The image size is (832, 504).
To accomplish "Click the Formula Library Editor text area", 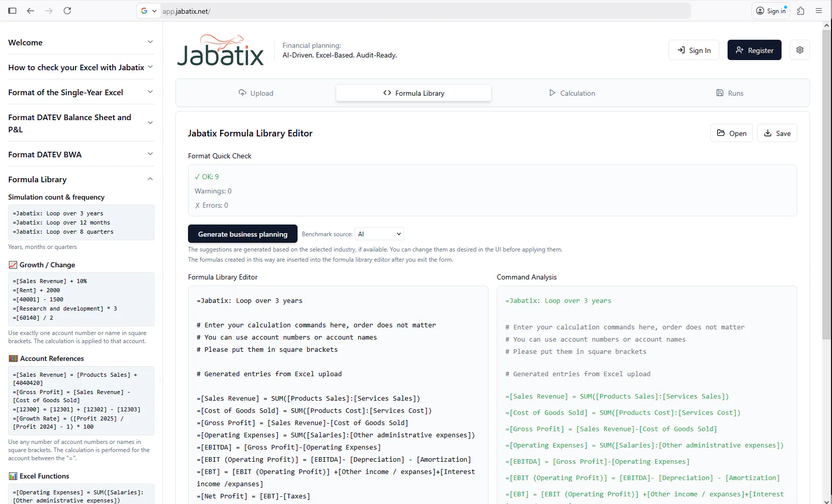I will pos(338,395).
